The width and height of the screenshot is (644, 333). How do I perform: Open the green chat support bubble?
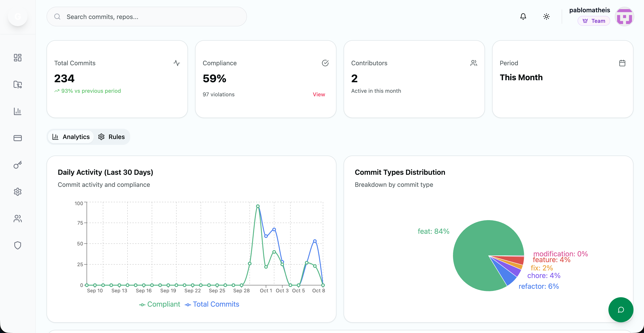[x=621, y=310]
